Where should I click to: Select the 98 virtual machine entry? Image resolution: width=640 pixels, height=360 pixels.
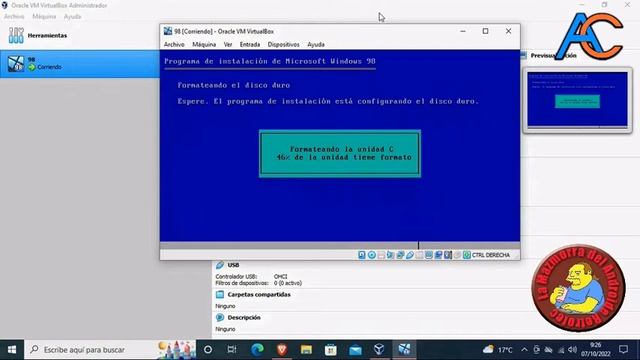pos(80,64)
